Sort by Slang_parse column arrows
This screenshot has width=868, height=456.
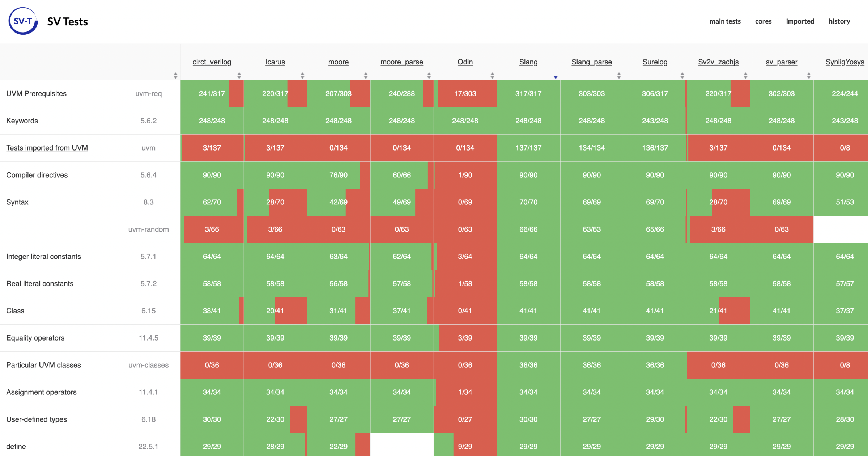[619, 75]
